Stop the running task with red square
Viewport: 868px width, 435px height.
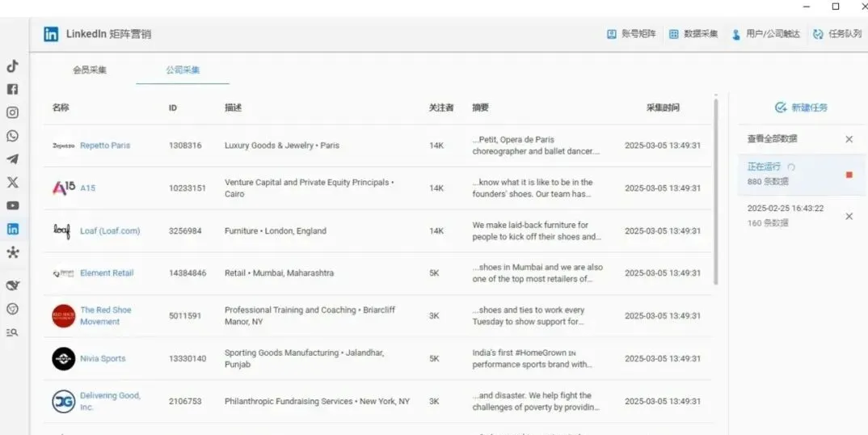tap(849, 175)
